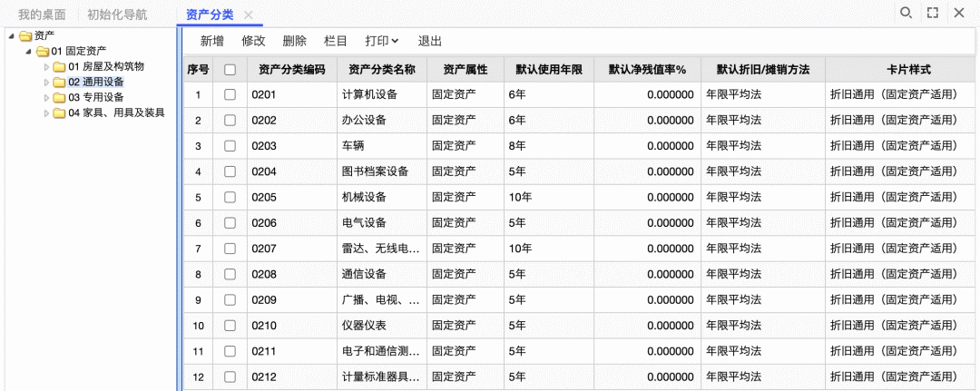Check the box for row 0203 车辆
The width and height of the screenshot is (980, 391).
[230, 146]
